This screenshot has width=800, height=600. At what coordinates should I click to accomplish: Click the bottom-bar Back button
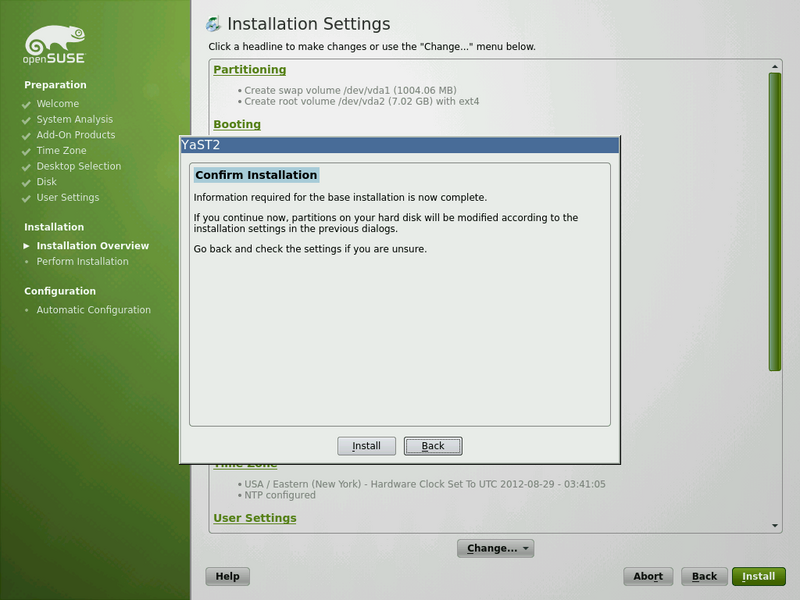[704, 576]
